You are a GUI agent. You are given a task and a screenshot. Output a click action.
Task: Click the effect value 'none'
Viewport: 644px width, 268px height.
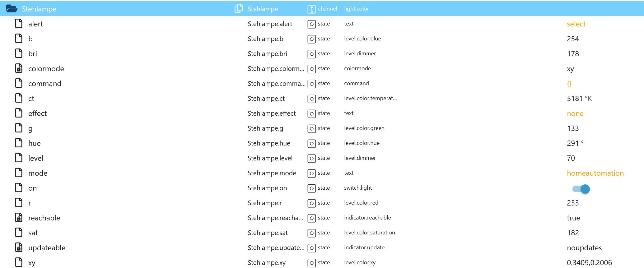(575, 113)
